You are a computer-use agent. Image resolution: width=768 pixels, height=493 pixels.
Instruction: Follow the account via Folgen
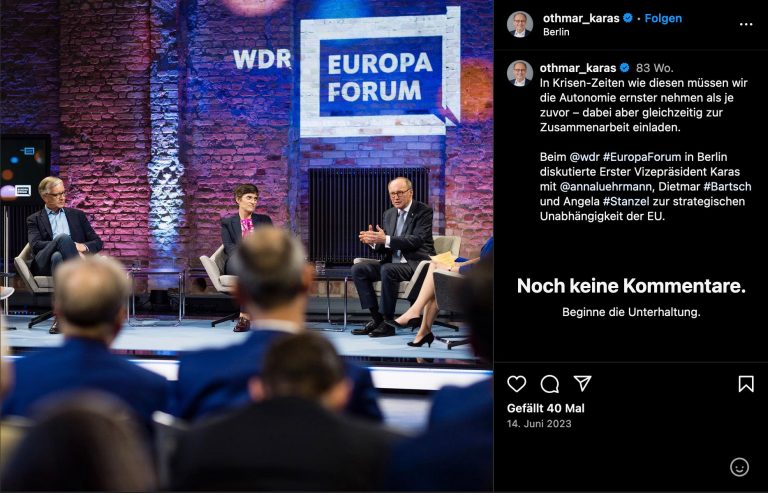point(663,18)
